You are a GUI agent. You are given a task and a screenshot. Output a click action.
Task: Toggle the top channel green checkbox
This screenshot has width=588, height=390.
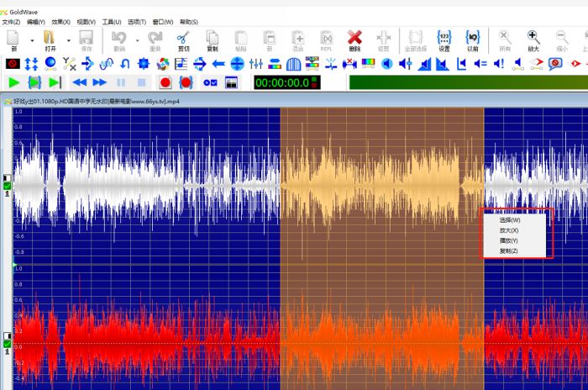(x=7, y=186)
